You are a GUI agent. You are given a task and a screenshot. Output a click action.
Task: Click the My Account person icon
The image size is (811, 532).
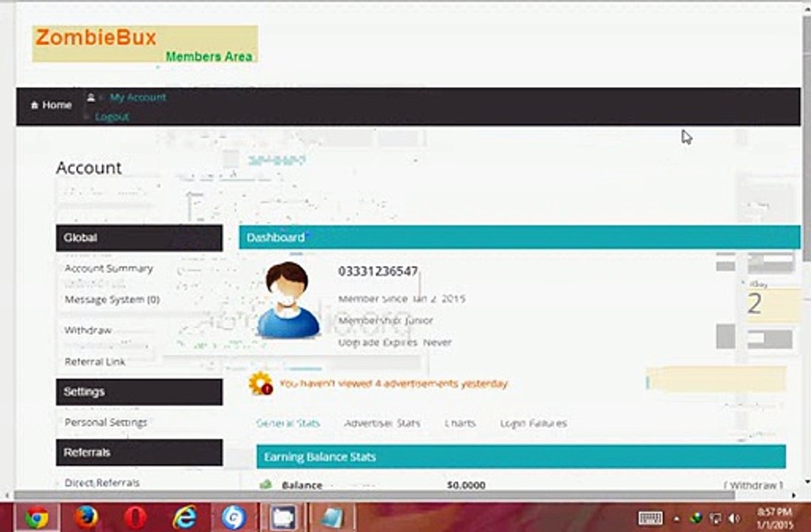(90, 98)
